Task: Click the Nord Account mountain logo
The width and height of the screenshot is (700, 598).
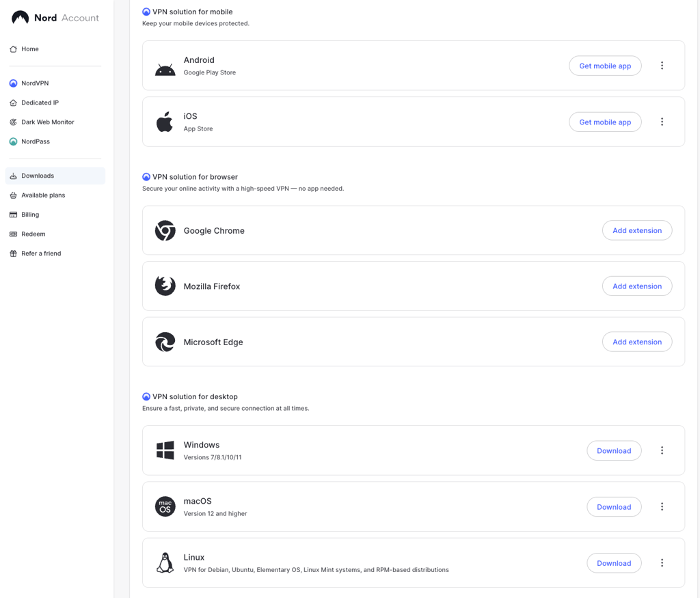Action: [20, 17]
